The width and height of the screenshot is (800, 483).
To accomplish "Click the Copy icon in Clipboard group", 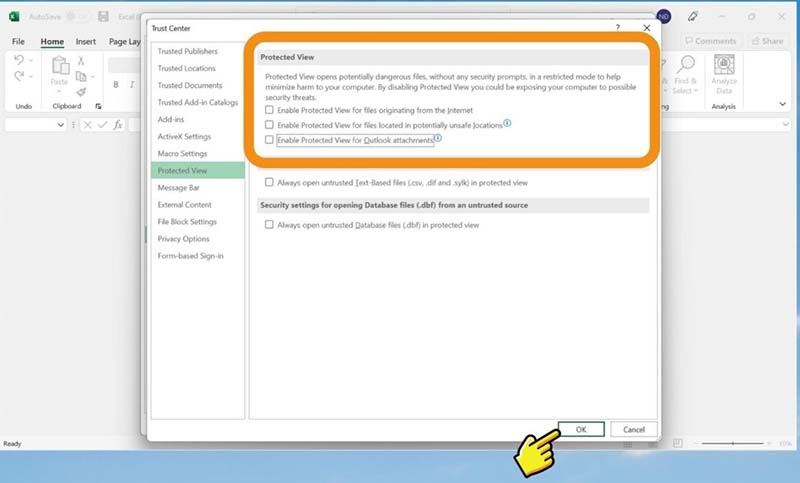I will coord(81,77).
